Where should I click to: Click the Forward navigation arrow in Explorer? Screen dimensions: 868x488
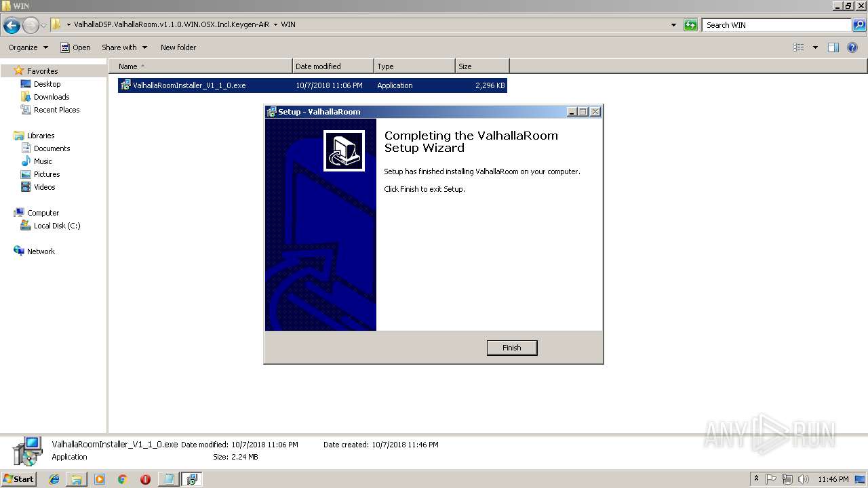(x=31, y=26)
